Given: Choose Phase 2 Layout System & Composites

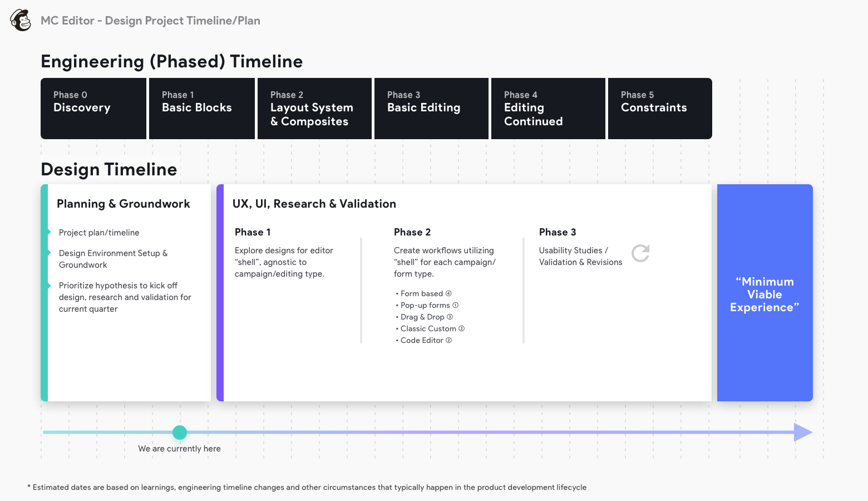Looking at the screenshot, I should [314, 109].
